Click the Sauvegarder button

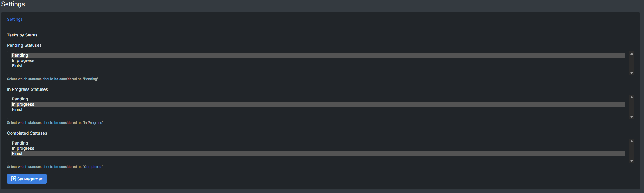(x=27, y=179)
